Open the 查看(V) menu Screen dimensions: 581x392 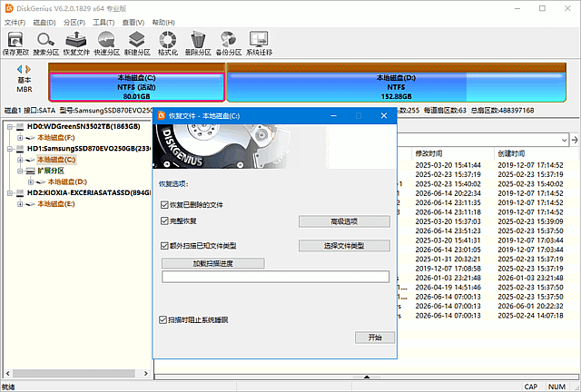[x=133, y=23]
